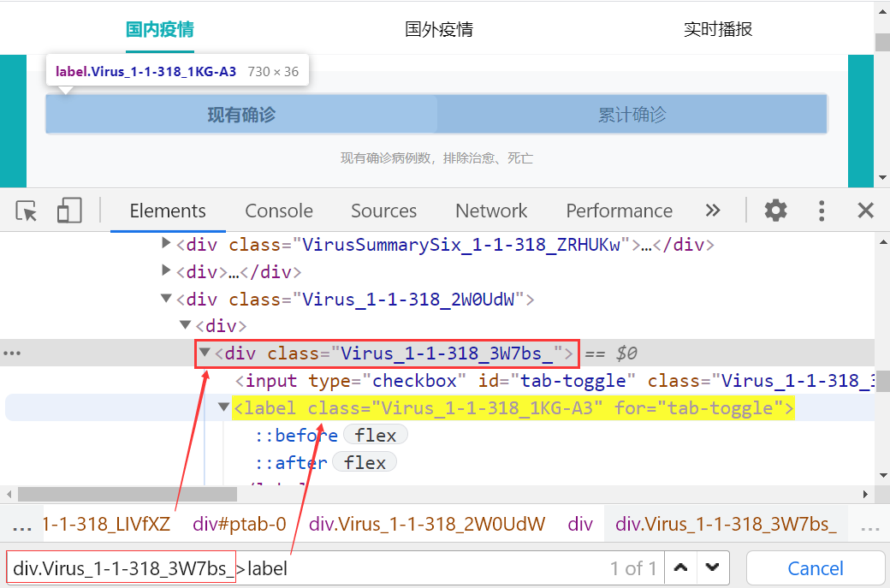Open the Sources tab
Viewport: 890px width, 588px height.
(383, 211)
